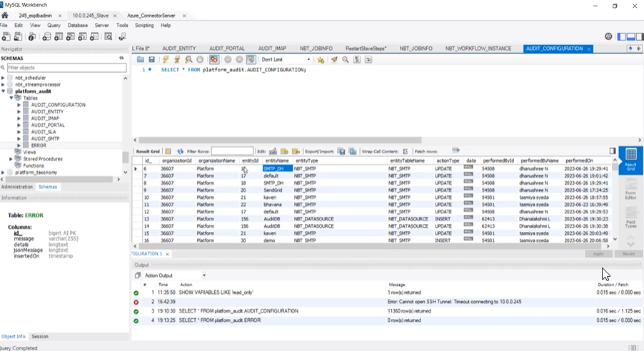The image size is (644, 351).
Task: Stop the executing query
Action: pos(200,59)
